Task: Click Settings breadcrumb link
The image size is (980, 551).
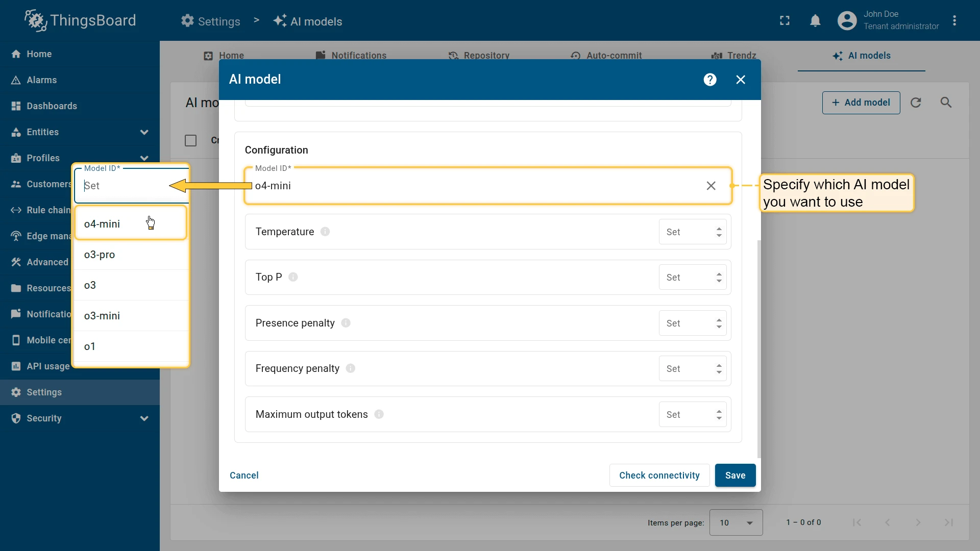Action: 210,21
